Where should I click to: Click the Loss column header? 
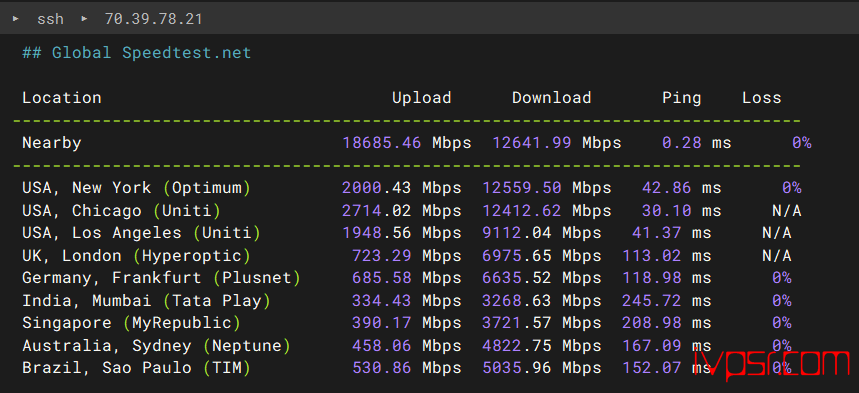point(761,98)
